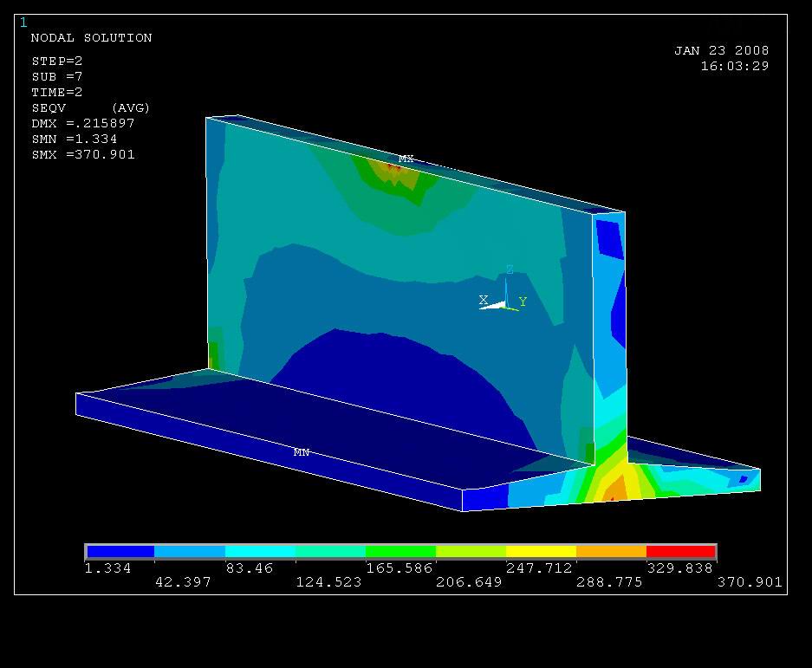
Task: Click the JAN 23 2008 date
Action: (x=721, y=51)
